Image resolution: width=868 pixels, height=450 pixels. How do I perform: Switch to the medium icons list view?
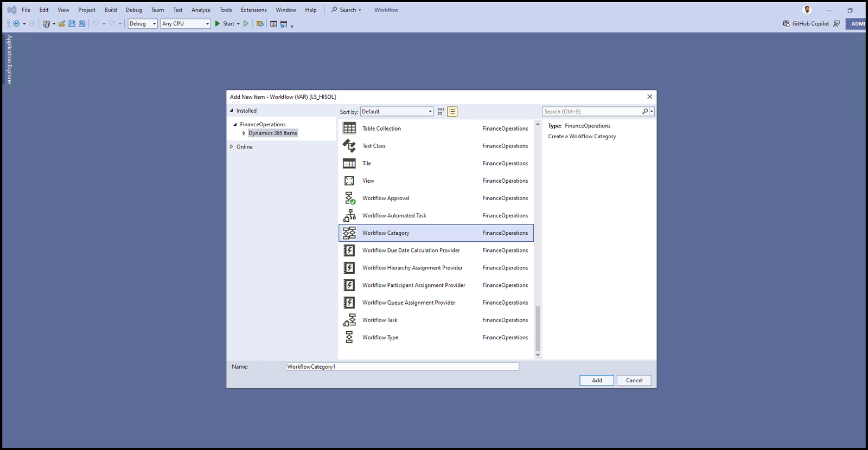[x=452, y=111]
